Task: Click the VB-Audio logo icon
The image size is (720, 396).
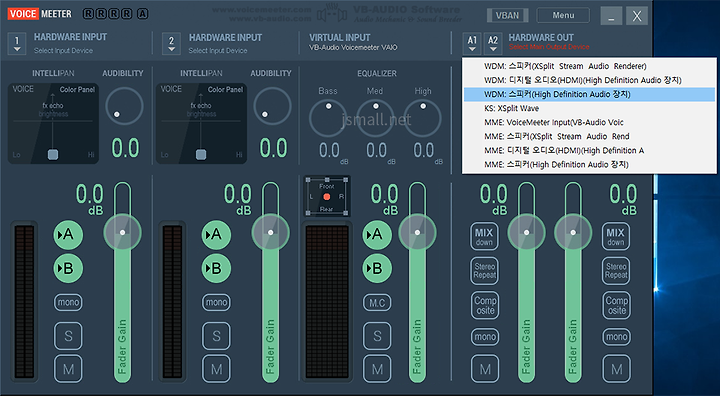Action: point(332,14)
